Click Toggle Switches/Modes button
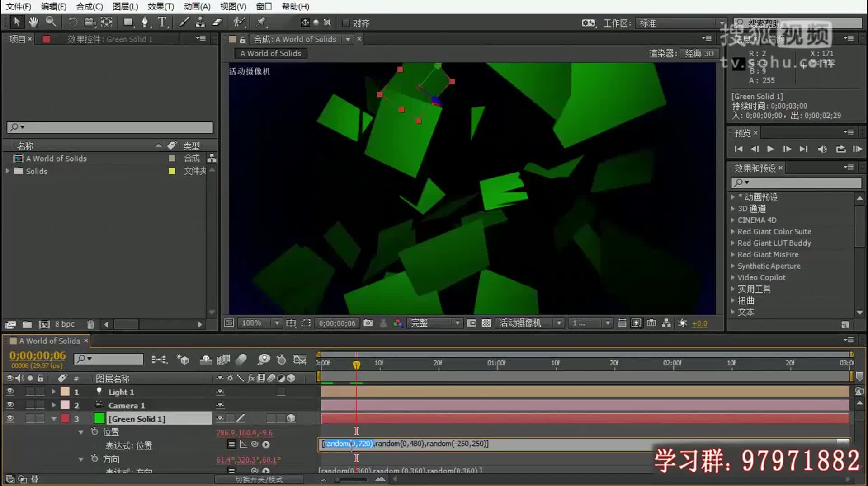Image resolution: width=868 pixels, height=486 pixels. (259, 479)
